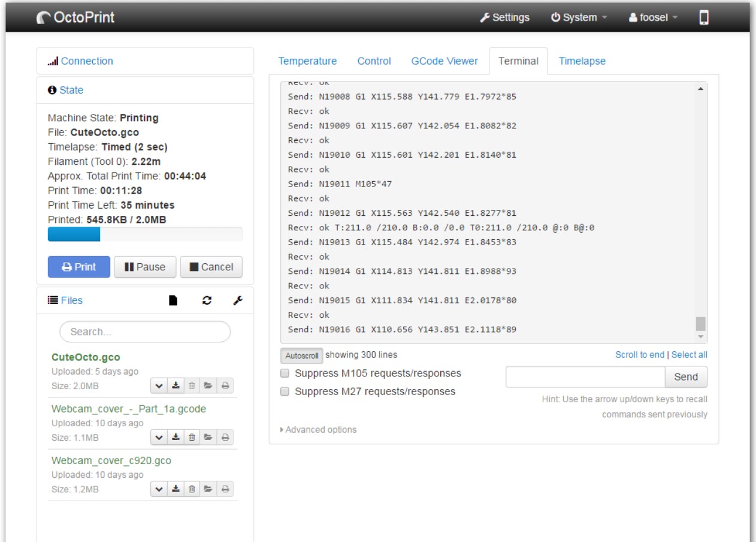Screen dimensions: 756x542
Task: Focus the file Search field
Action: coord(145,332)
